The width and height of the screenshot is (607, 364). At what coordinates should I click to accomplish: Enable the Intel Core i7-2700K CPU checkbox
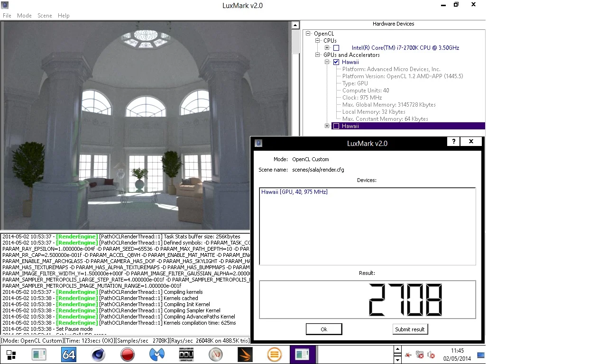point(336,48)
